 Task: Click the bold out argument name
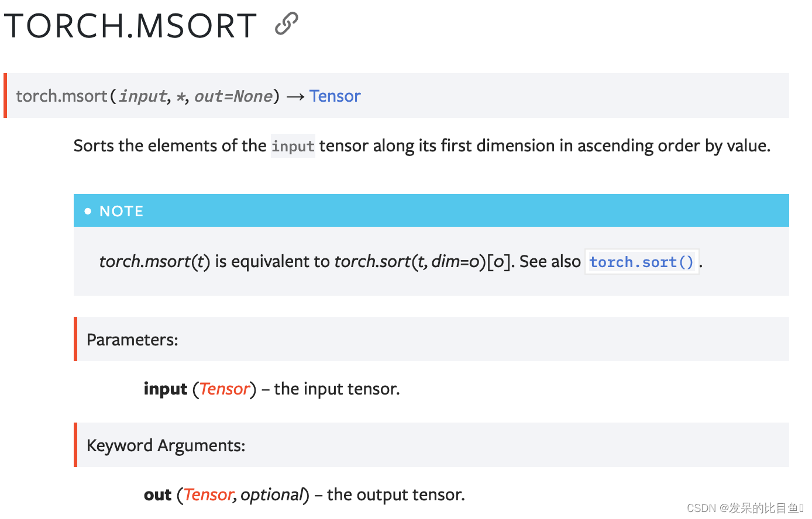tap(157, 494)
